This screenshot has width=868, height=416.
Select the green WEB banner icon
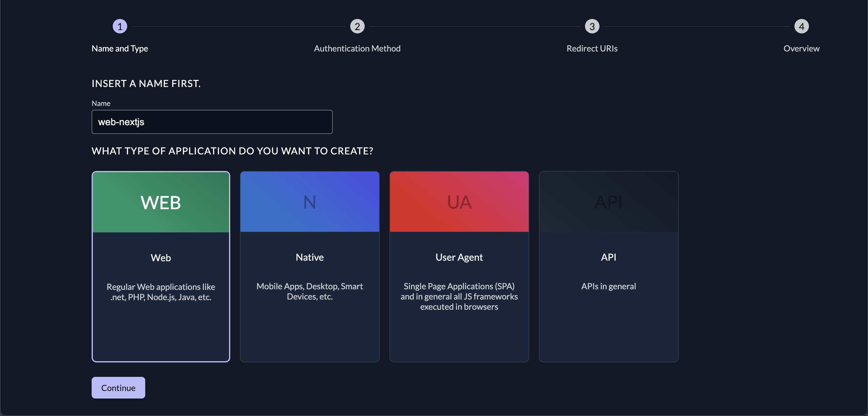(x=161, y=202)
